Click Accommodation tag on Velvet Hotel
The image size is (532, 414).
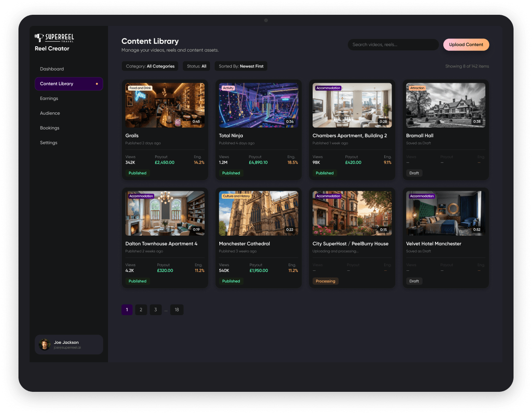point(422,196)
